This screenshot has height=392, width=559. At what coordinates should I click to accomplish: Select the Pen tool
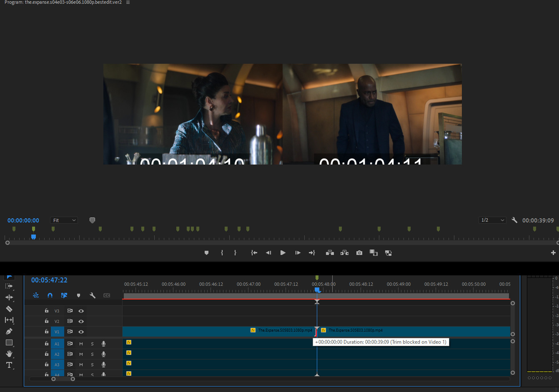9,331
